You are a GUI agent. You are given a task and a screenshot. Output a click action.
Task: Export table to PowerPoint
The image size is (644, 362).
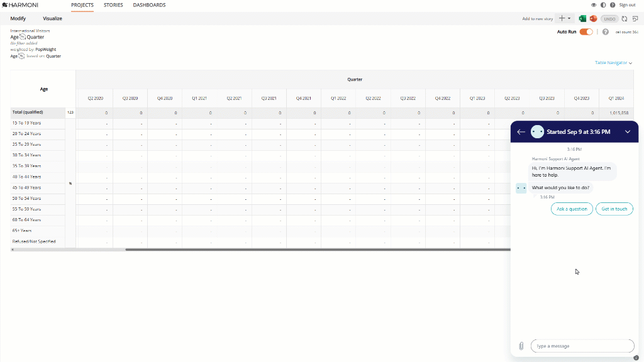pos(593,18)
